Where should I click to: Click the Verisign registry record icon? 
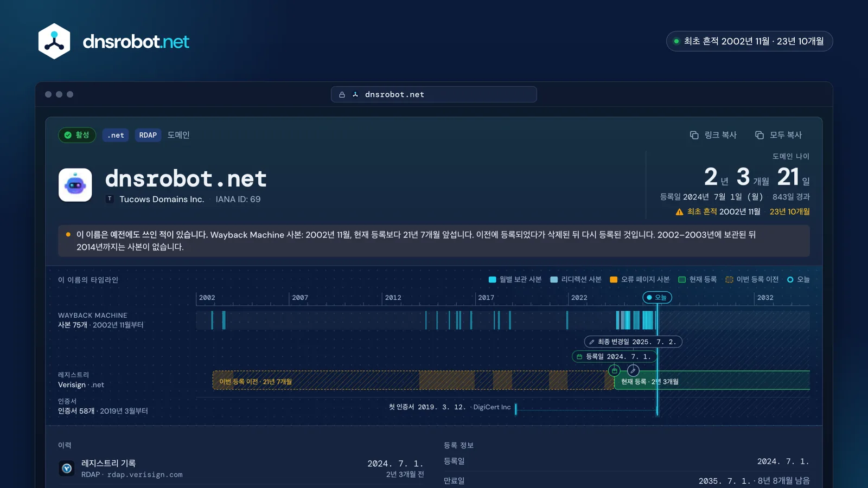67,468
